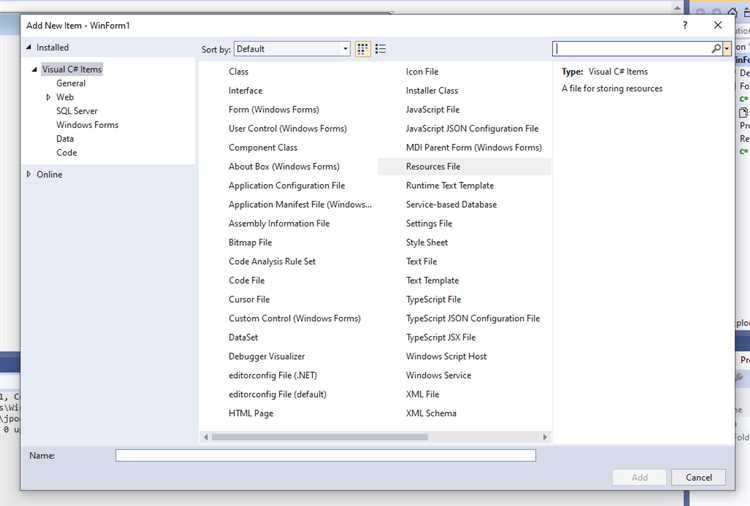
Task: Expand the Web tree node
Action: click(x=48, y=97)
